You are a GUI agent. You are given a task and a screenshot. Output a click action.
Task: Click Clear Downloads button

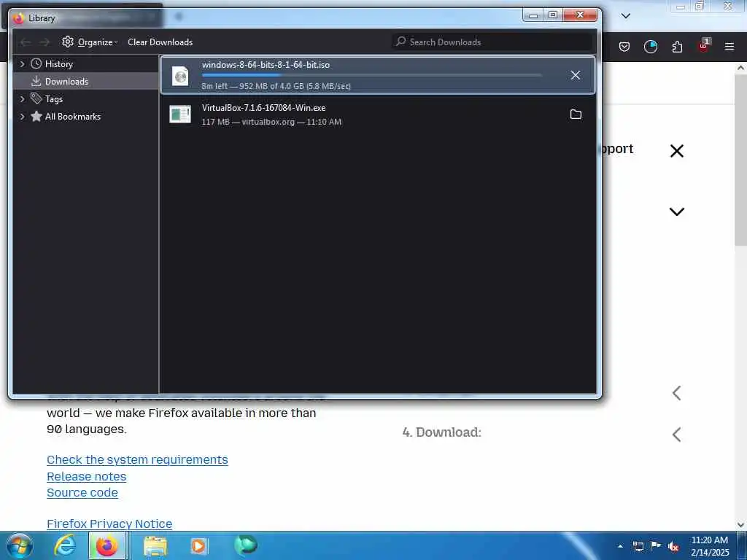[160, 42]
